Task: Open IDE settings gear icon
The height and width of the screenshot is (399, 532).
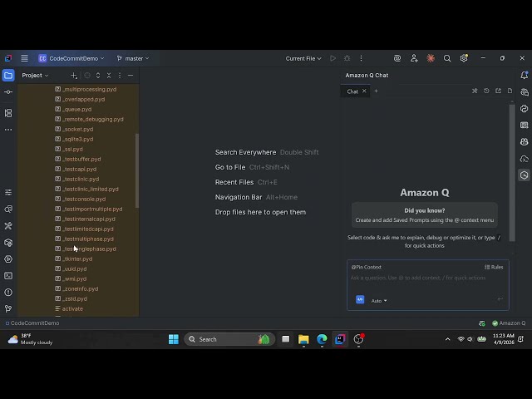Action: [464, 58]
